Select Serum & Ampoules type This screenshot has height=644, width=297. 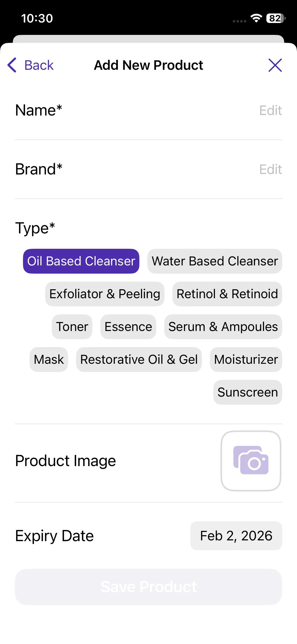(223, 327)
